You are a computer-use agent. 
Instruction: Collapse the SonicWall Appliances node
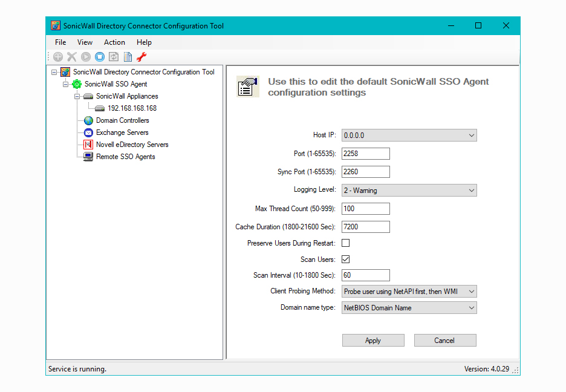pos(77,96)
